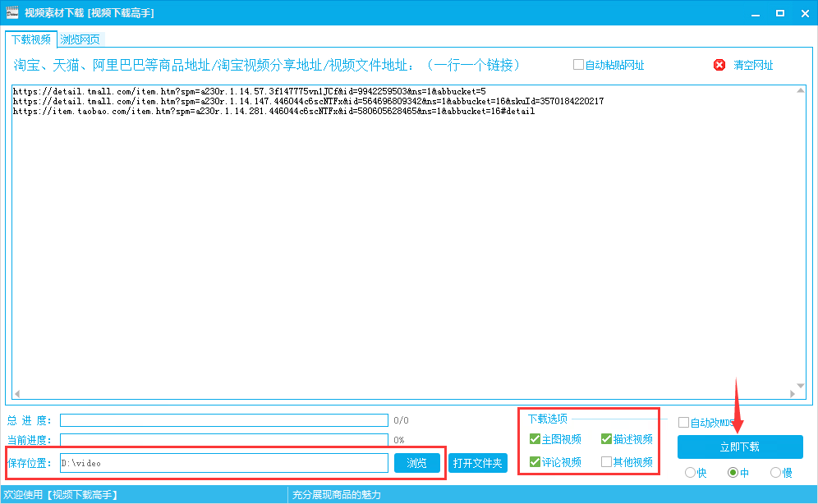The height and width of the screenshot is (504, 818).
Task: Switch to the 下载视频 tab
Action: pos(31,39)
